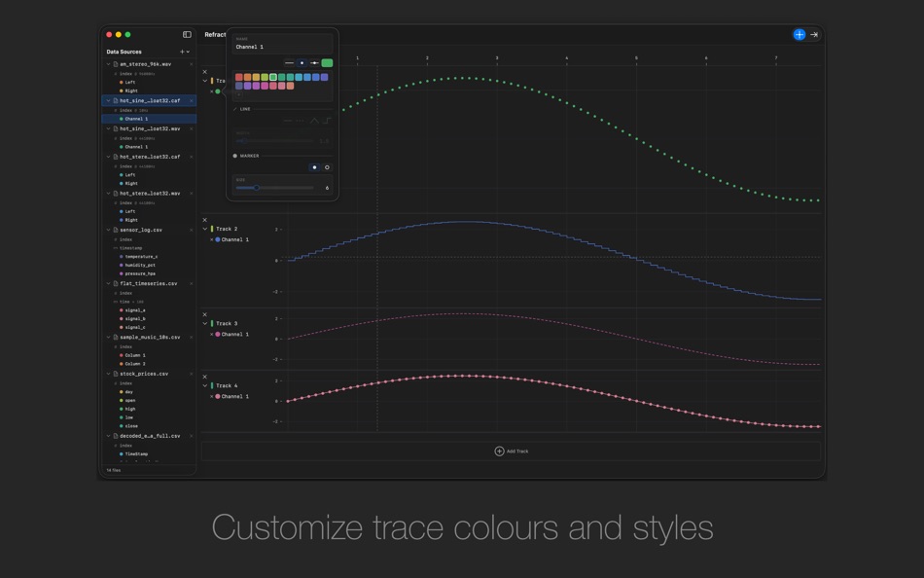The height and width of the screenshot is (578, 924).
Task: Click the current green colour preview button
Action: (x=327, y=63)
